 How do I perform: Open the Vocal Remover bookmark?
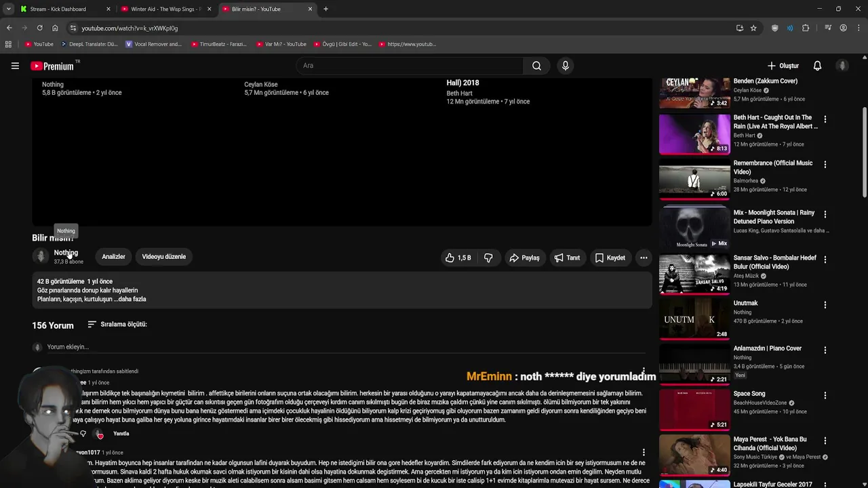coord(154,44)
